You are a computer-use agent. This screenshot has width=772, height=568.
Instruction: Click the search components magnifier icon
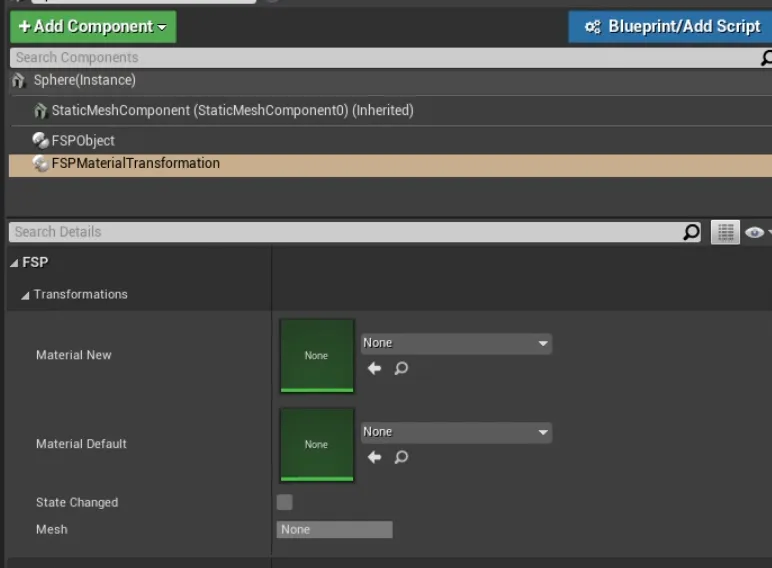[x=765, y=59]
